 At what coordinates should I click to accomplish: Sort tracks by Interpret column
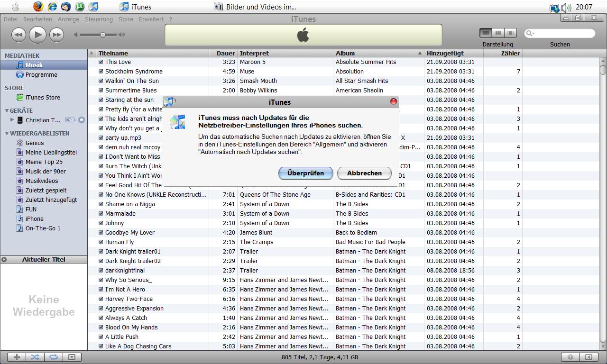point(285,53)
